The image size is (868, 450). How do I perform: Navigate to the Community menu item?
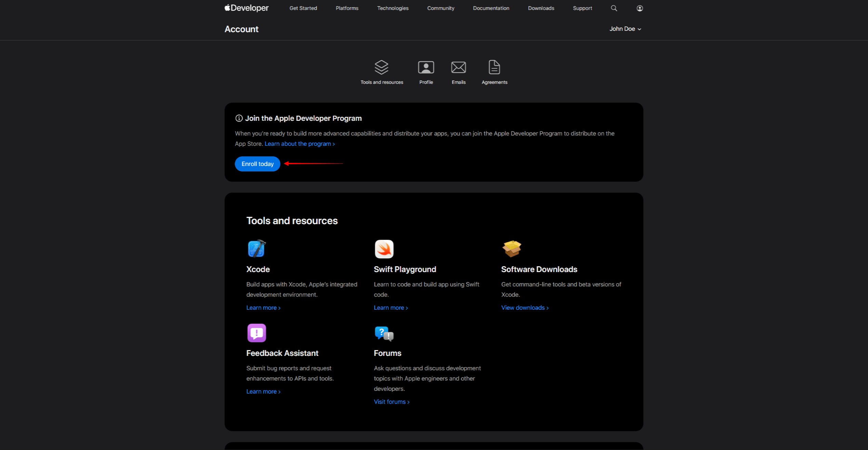(x=440, y=8)
